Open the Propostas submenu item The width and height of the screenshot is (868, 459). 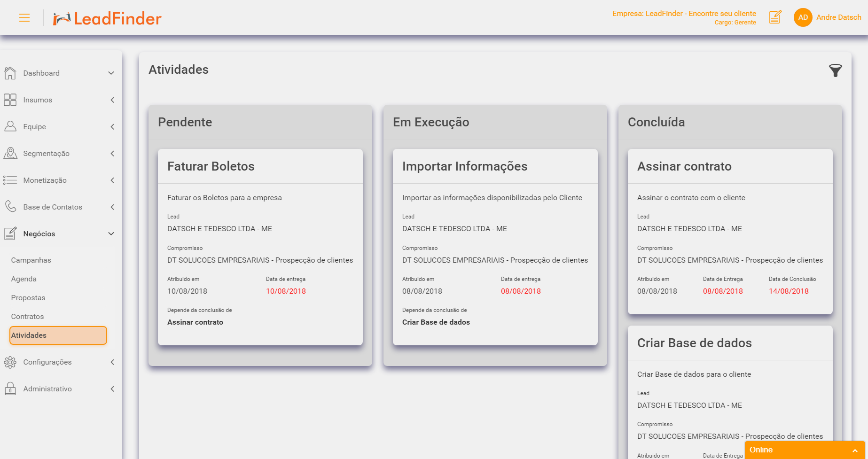[28, 297]
